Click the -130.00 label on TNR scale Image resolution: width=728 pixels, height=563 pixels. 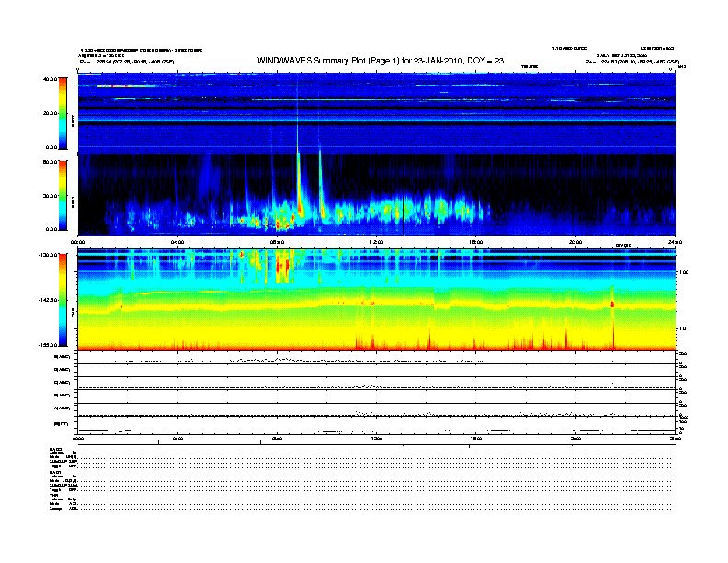(48, 255)
